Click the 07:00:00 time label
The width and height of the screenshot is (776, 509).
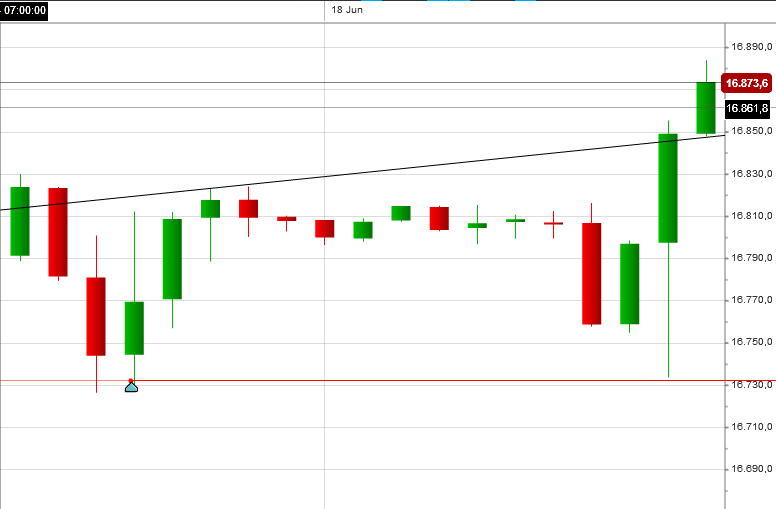click(x=24, y=10)
